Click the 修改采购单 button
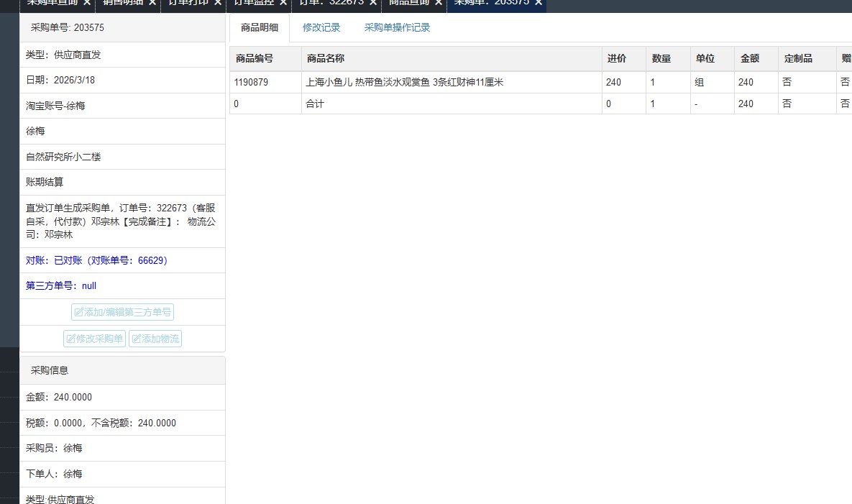 95,339
